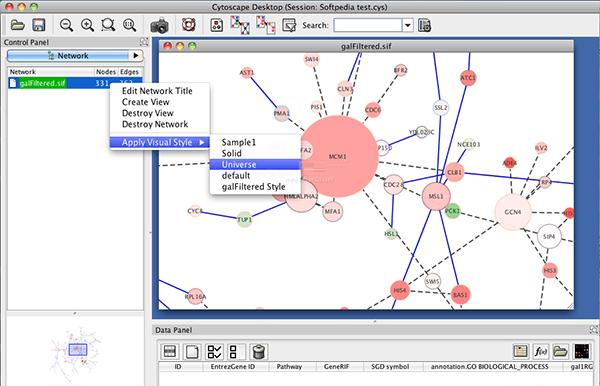Click the network overview thumbnail rectangle
Screen dimensions: 600x386
click(x=78, y=350)
